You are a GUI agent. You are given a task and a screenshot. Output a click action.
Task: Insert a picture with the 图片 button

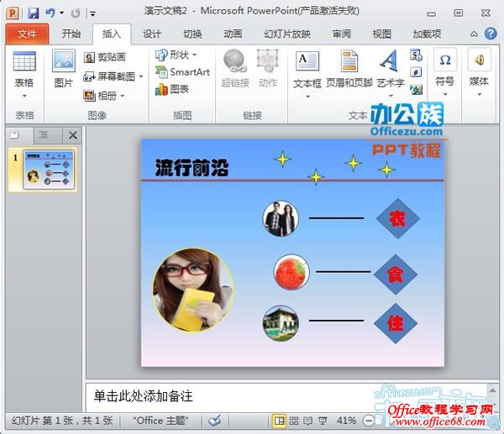64,71
